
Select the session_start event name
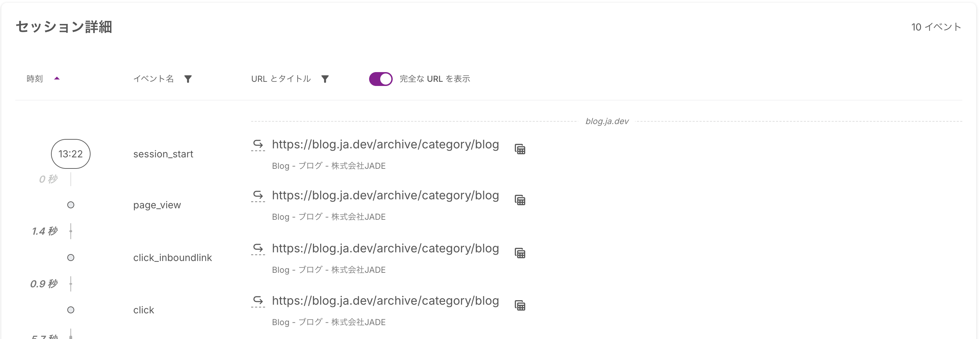click(x=163, y=154)
